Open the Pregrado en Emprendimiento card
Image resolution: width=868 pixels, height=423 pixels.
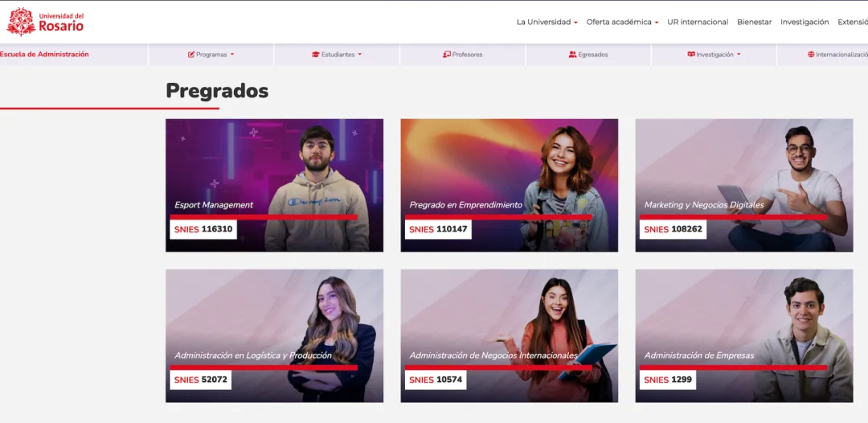510,186
